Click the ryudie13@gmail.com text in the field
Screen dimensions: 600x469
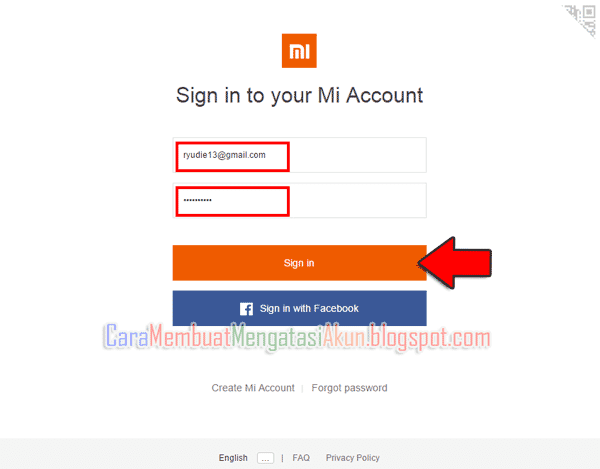click(x=224, y=155)
